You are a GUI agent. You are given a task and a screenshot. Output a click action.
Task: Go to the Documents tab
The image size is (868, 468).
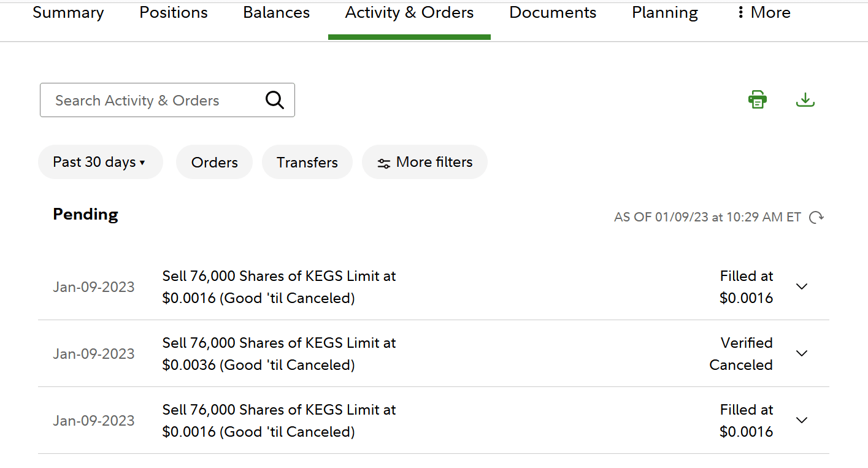point(553,13)
